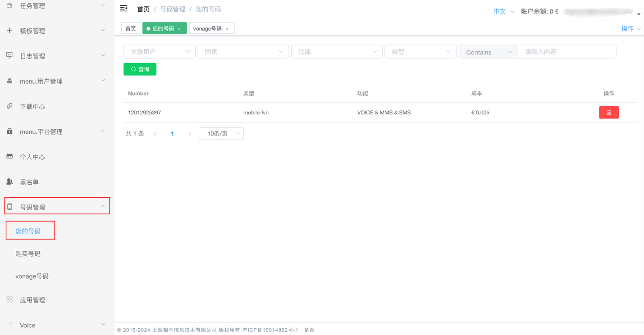The image size is (644, 335).
Task: Click the 请输入内容 search input
Action: [567, 52]
